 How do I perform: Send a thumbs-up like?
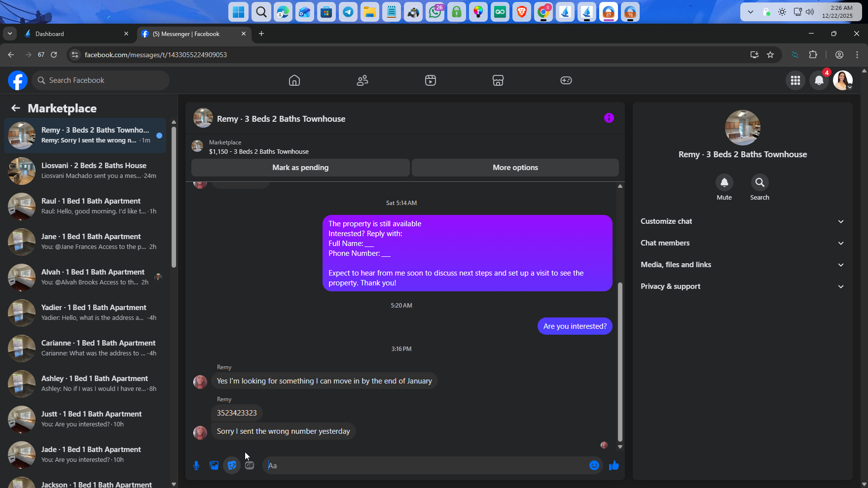[x=614, y=465]
